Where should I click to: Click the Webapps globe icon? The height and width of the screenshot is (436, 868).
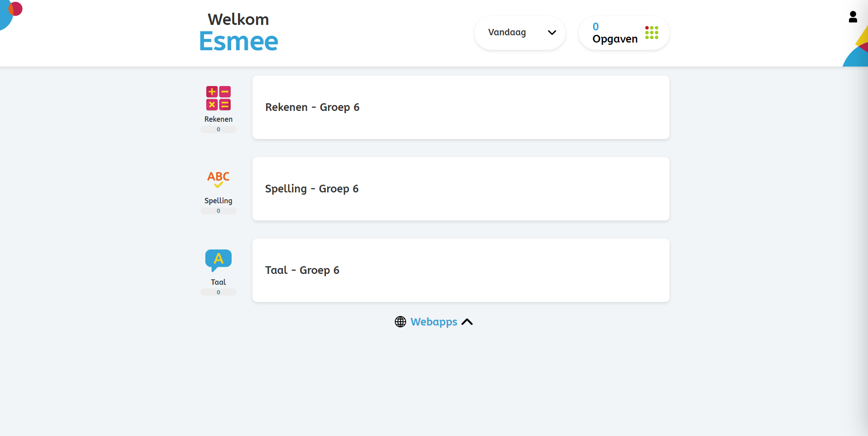[x=400, y=322]
